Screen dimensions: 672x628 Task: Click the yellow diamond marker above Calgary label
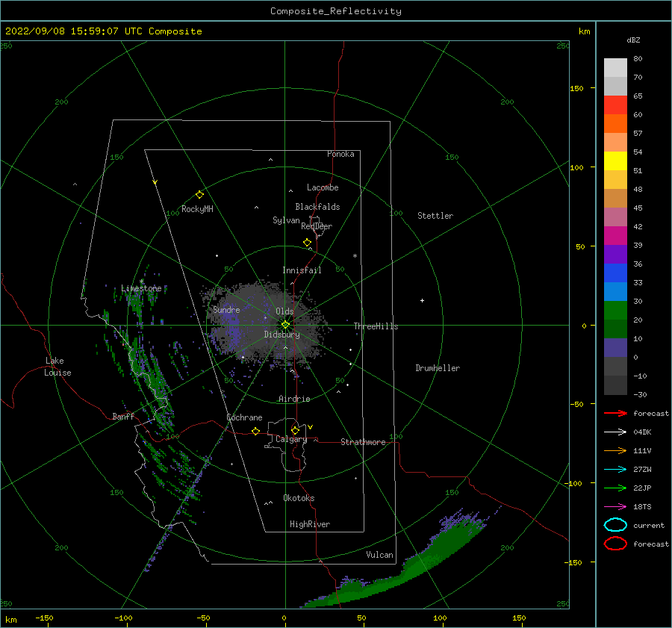coord(295,430)
